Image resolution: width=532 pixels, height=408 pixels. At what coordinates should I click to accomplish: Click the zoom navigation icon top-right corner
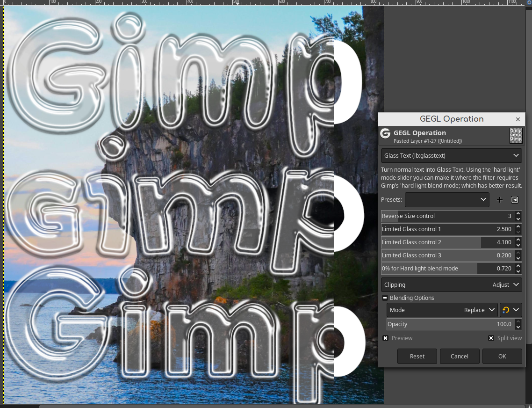click(x=529, y=2)
